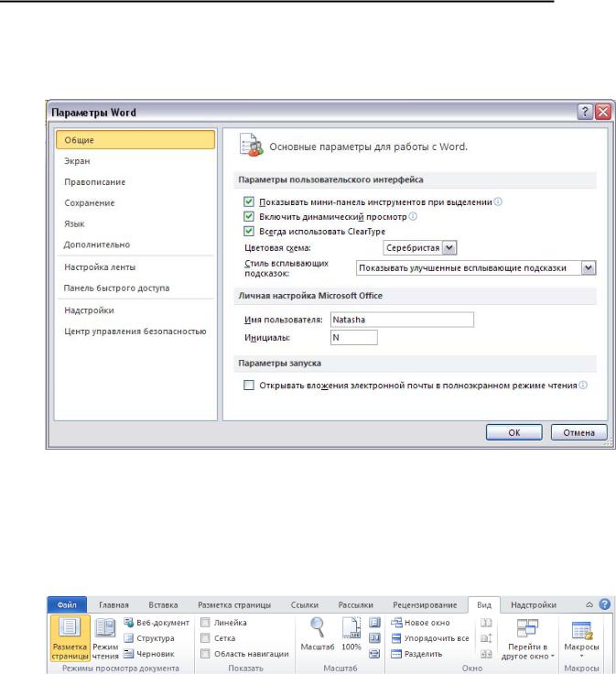Uncheck Включить динамический просмотр
The height and width of the screenshot is (674, 616).
pos(249,216)
